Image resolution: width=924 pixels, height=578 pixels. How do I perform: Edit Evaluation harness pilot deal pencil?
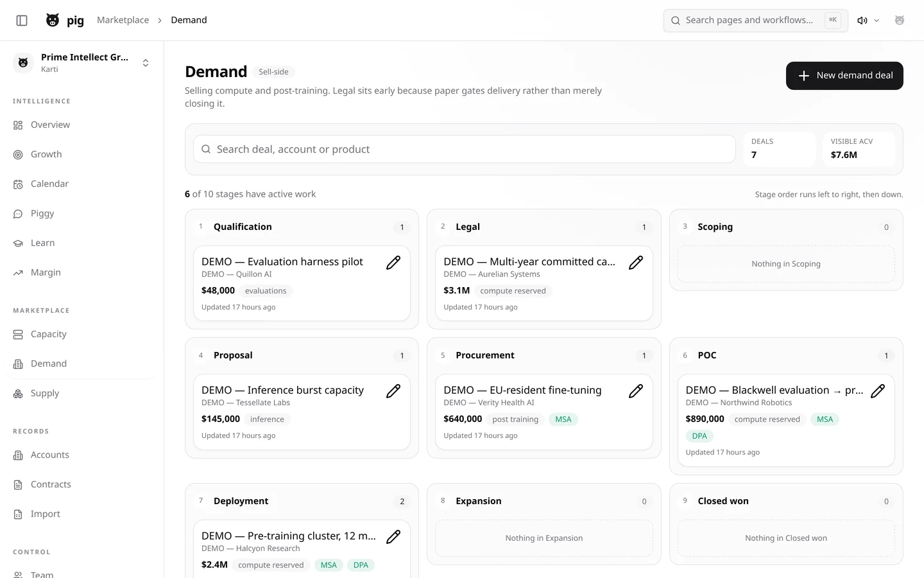click(393, 263)
